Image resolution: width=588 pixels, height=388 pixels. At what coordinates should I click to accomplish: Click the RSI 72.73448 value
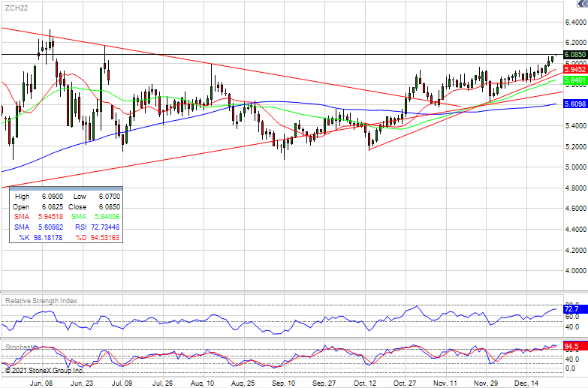click(x=106, y=227)
